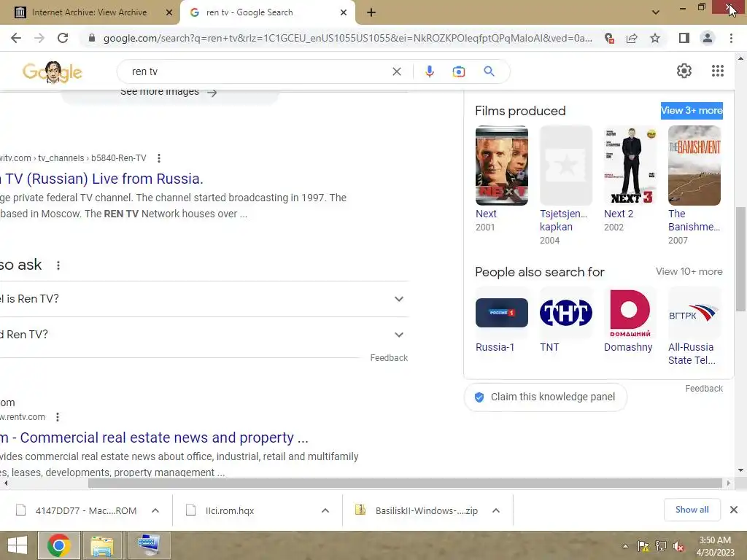
Task: Expand options for 4147DD77 ROM download
Action: tap(155, 511)
